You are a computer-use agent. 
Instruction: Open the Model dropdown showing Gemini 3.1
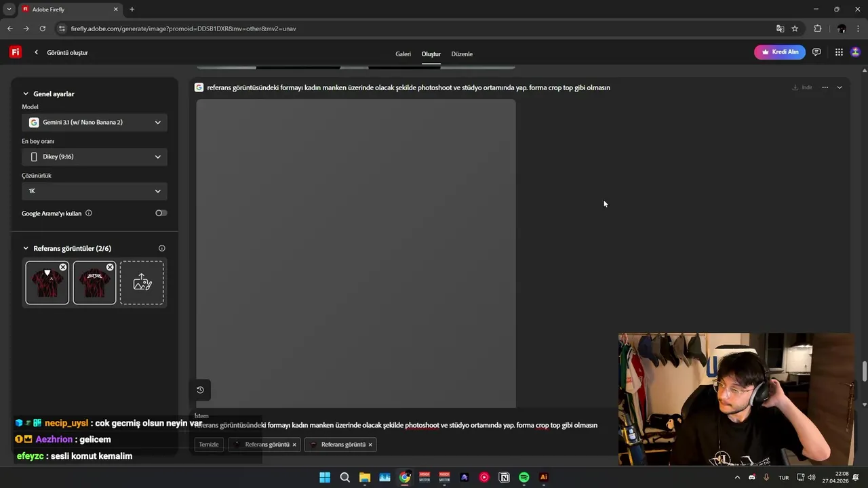pyautogui.click(x=94, y=123)
